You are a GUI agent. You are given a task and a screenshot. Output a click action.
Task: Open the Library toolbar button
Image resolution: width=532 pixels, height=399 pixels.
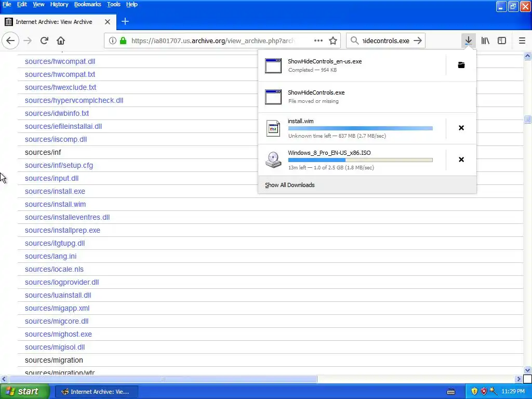(x=485, y=41)
